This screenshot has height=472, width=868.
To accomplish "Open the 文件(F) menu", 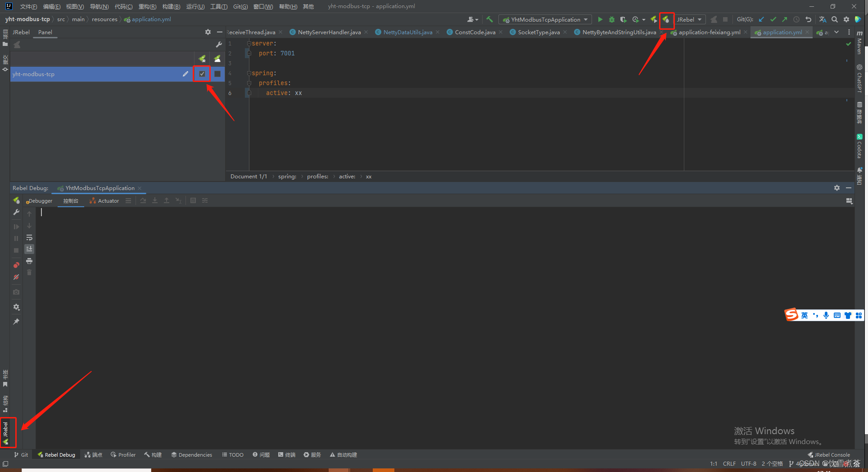I will point(28,6).
